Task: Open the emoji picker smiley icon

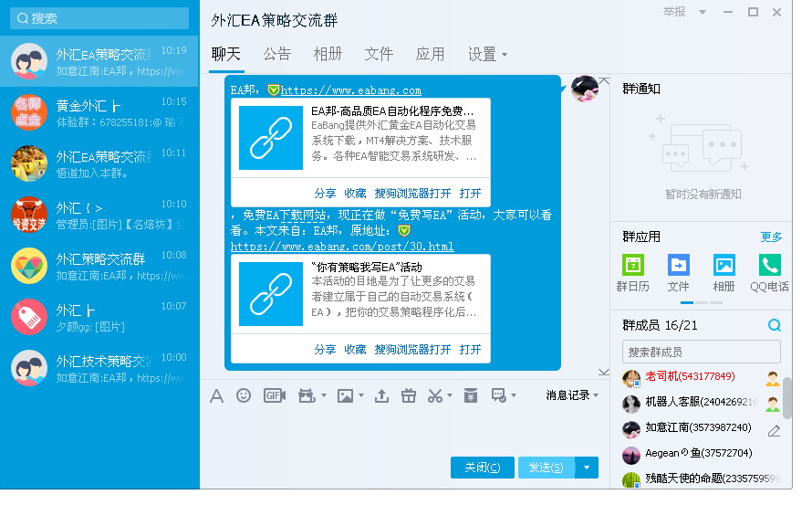Action: pyautogui.click(x=244, y=395)
